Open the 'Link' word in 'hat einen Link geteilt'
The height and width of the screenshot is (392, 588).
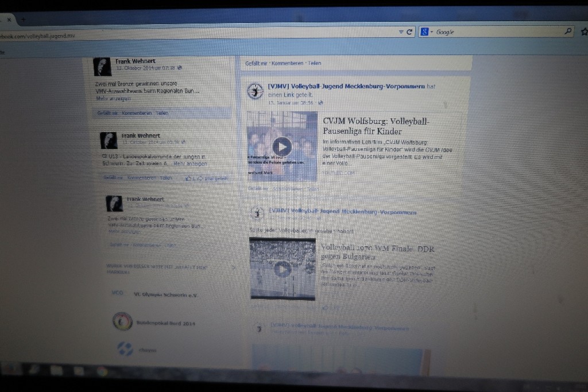[x=289, y=95]
